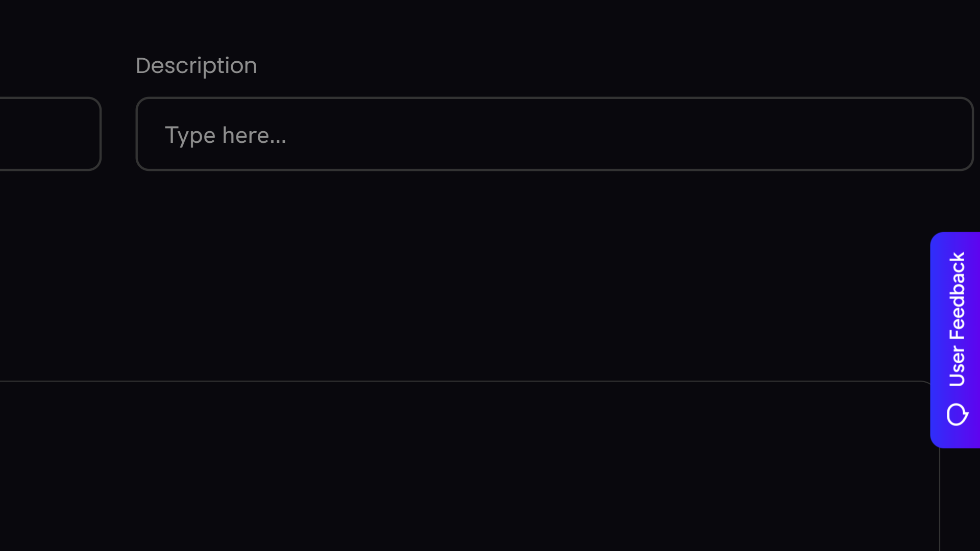Viewport: 980px width, 551px height.
Task: Click the bottom panel's top border line
Action: (x=459, y=381)
